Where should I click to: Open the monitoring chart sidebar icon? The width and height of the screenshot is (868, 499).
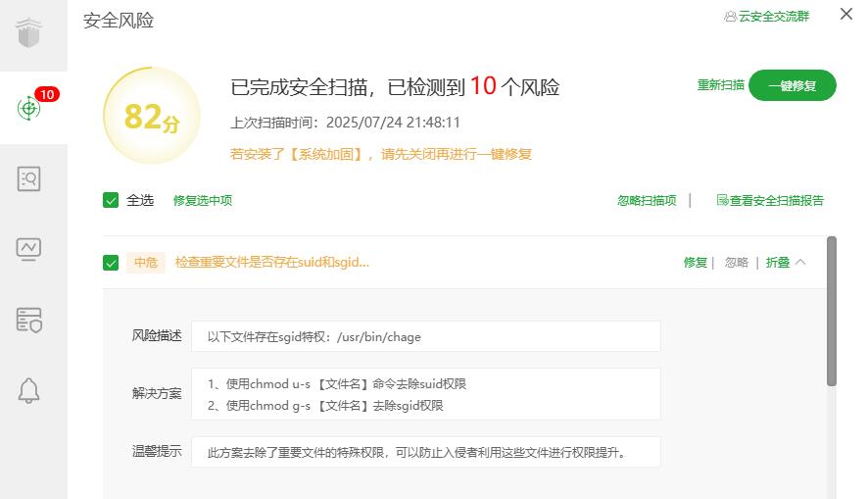(x=28, y=249)
